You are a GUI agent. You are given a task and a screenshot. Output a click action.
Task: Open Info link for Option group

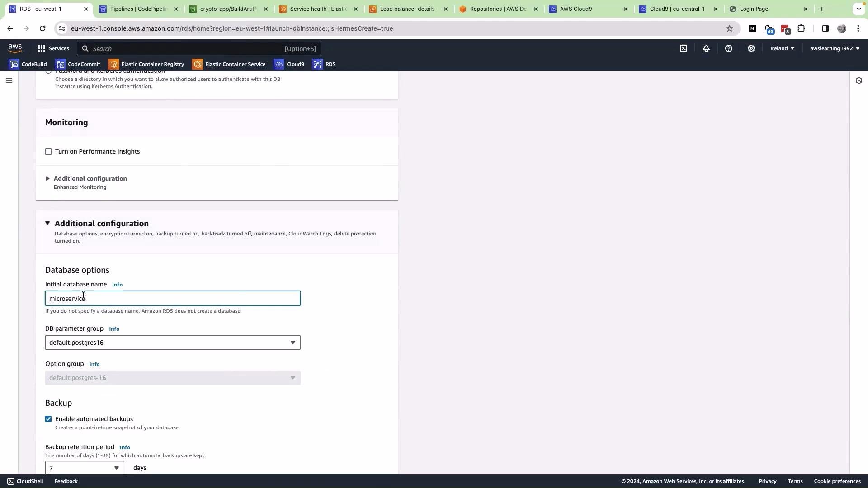pyautogui.click(x=94, y=364)
